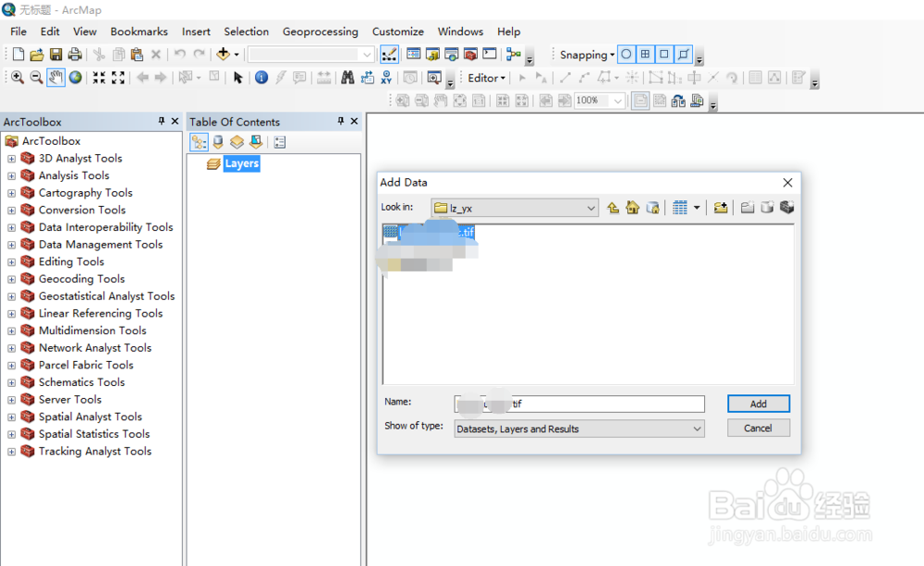Print the map document

(75, 54)
